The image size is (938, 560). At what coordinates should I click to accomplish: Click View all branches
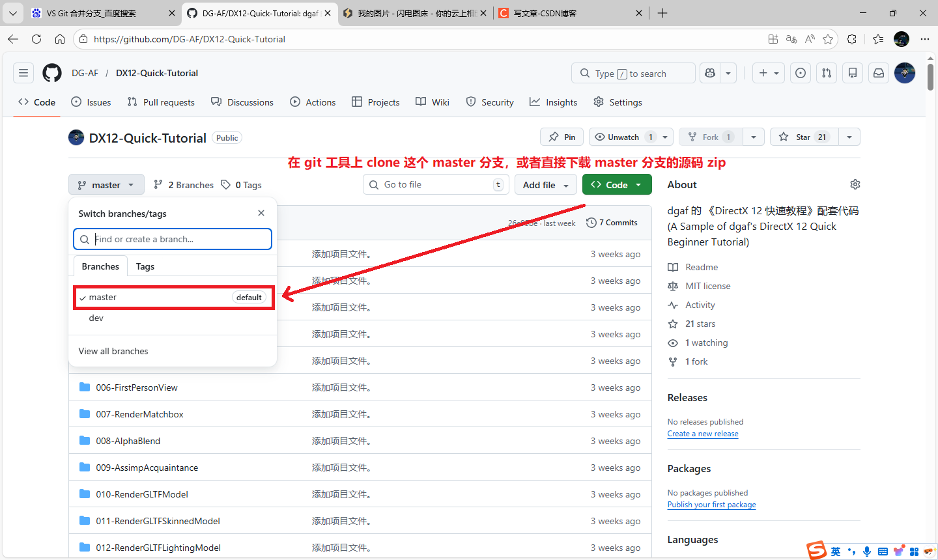tap(113, 351)
